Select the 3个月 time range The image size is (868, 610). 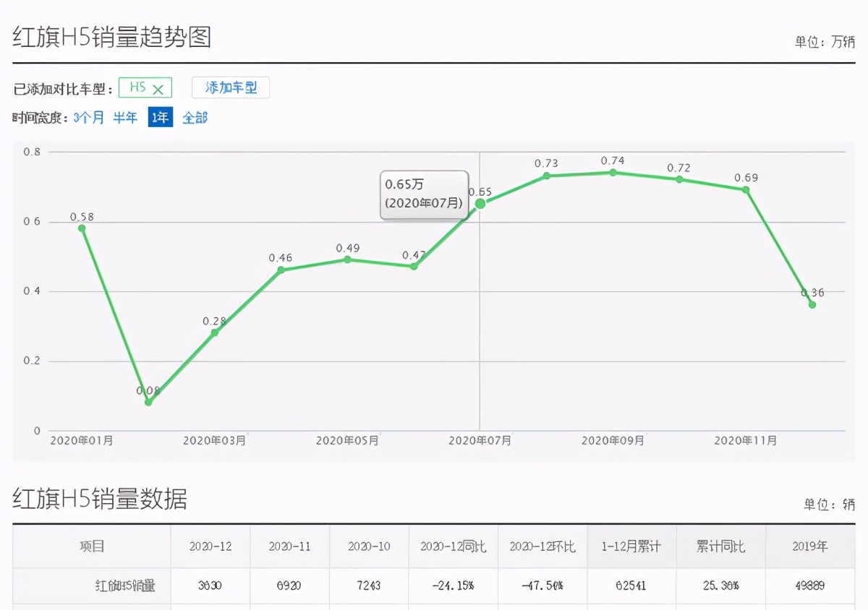pyautogui.click(x=89, y=117)
